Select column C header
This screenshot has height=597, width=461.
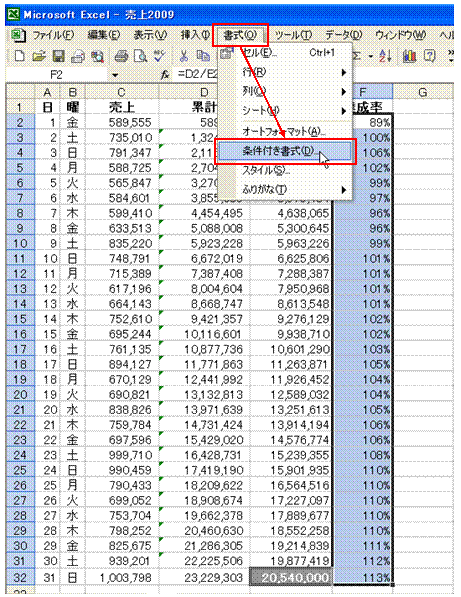(121, 93)
